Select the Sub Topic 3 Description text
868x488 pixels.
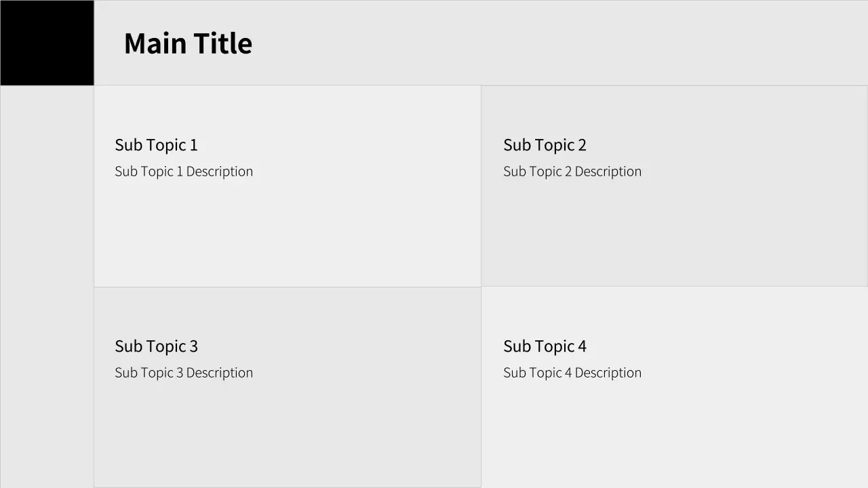pos(184,373)
